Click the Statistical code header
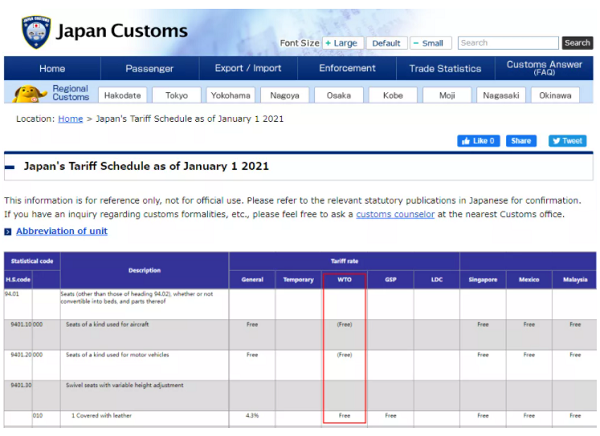The image size is (600, 436). coord(32,261)
